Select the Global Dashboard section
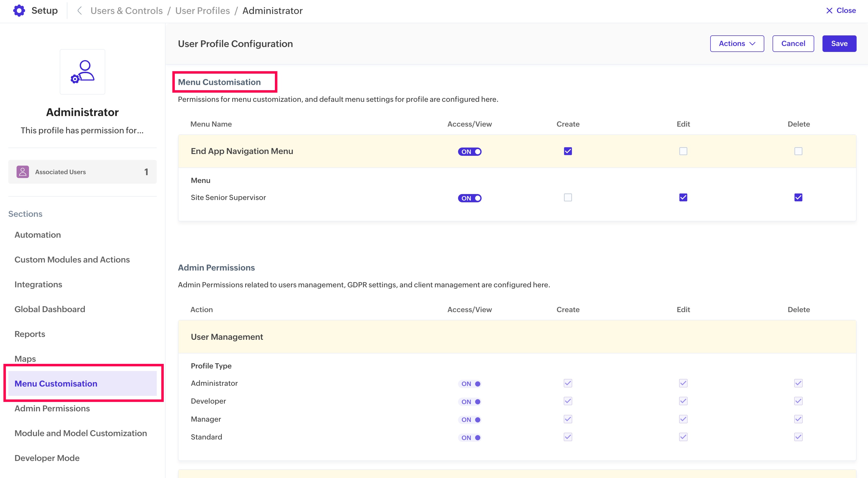The width and height of the screenshot is (868, 478). [50, 309]
